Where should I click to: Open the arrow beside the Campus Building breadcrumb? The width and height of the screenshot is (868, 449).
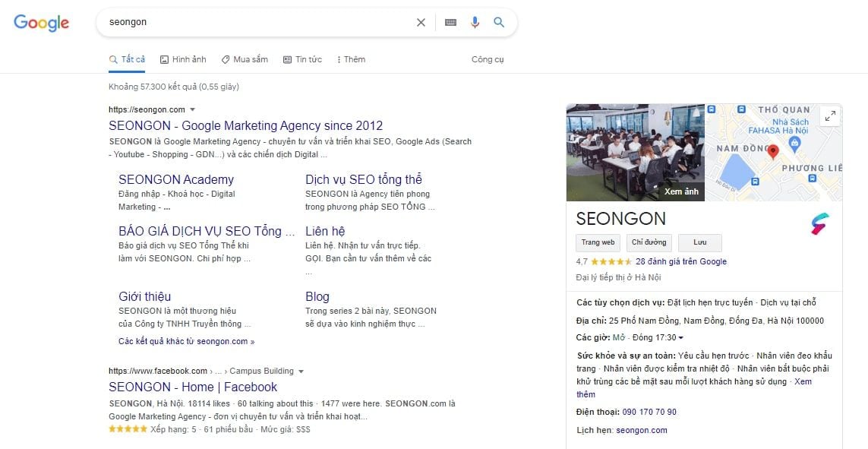point(301,372)
